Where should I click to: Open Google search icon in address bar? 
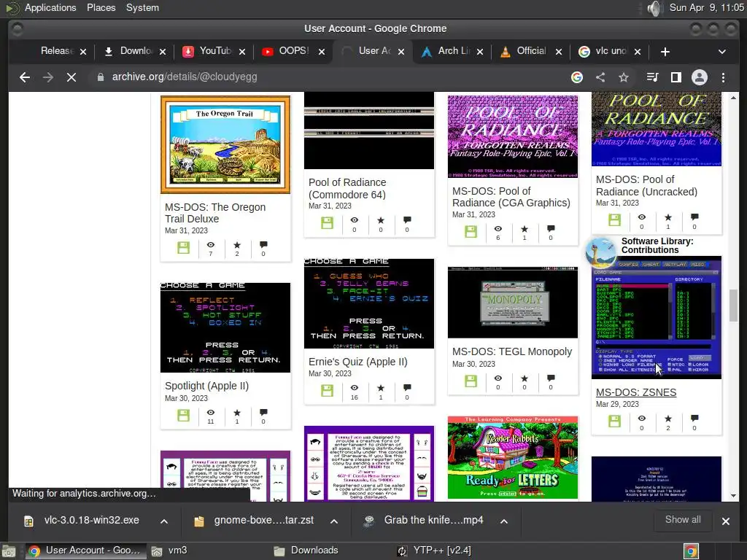coord(577,77)
